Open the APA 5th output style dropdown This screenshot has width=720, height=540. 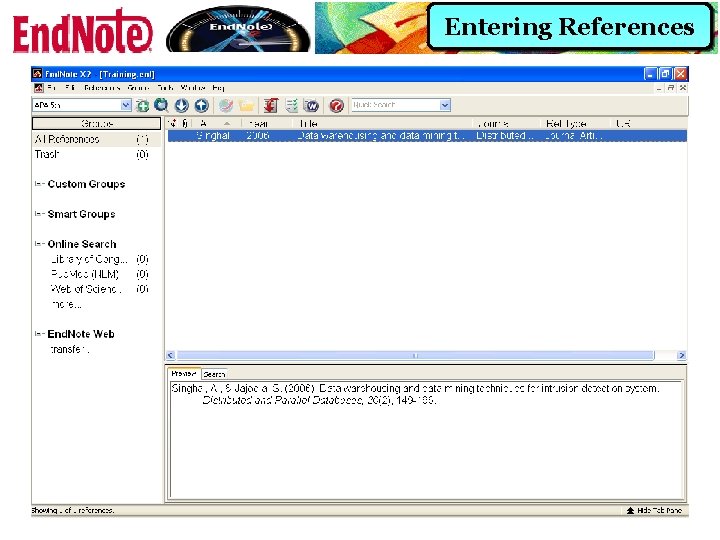coord(126,105)
